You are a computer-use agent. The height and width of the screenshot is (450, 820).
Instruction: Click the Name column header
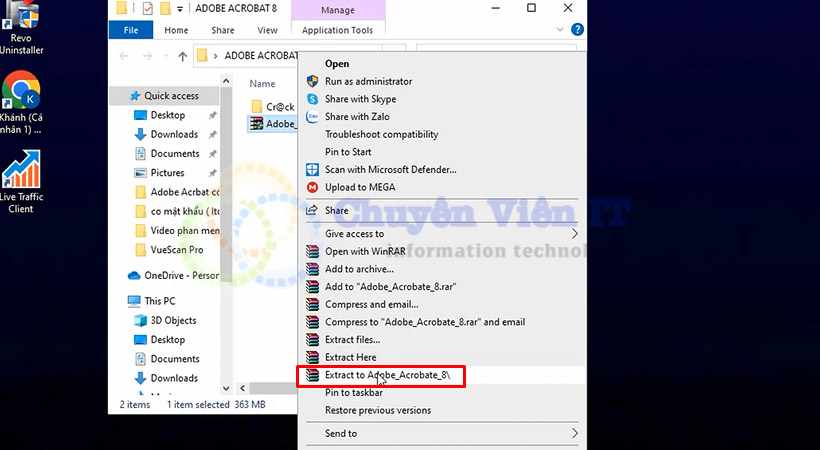point(262,84)
